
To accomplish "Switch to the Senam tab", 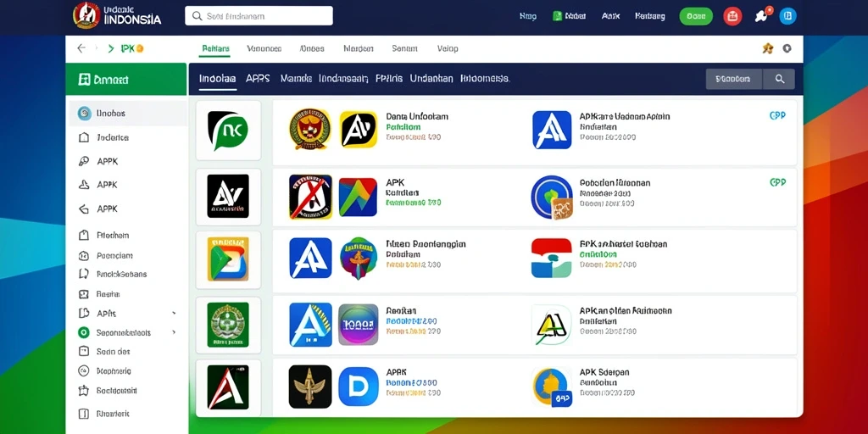I will pyautogui.click(x=404, y=48).
